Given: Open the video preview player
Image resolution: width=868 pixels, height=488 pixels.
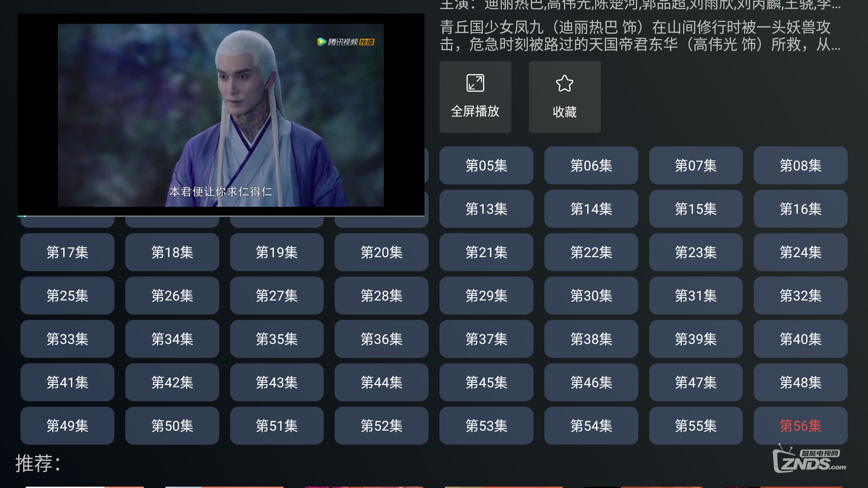Looking at the screenshot, I should pyautogui.click(x=221, y=114).
